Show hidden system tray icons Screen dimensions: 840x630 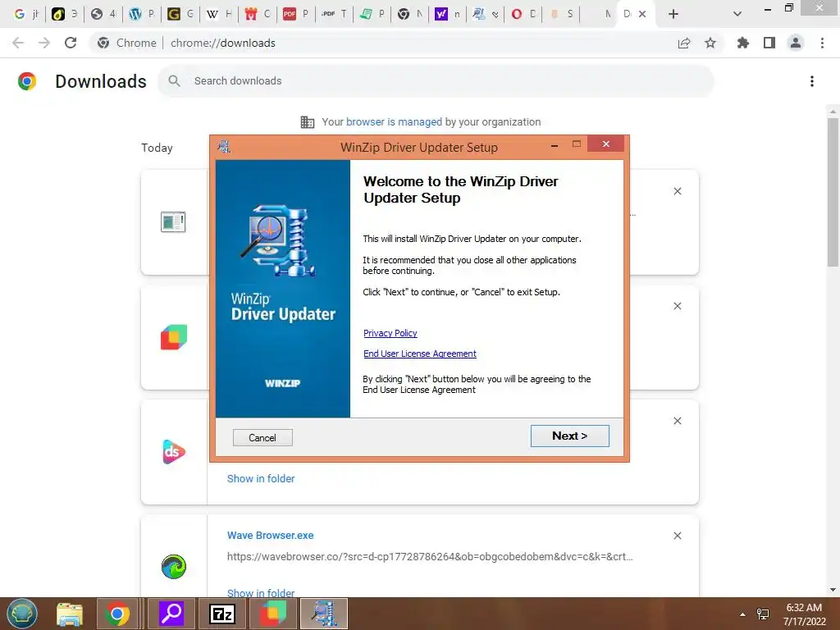click(x=742, y=614)
